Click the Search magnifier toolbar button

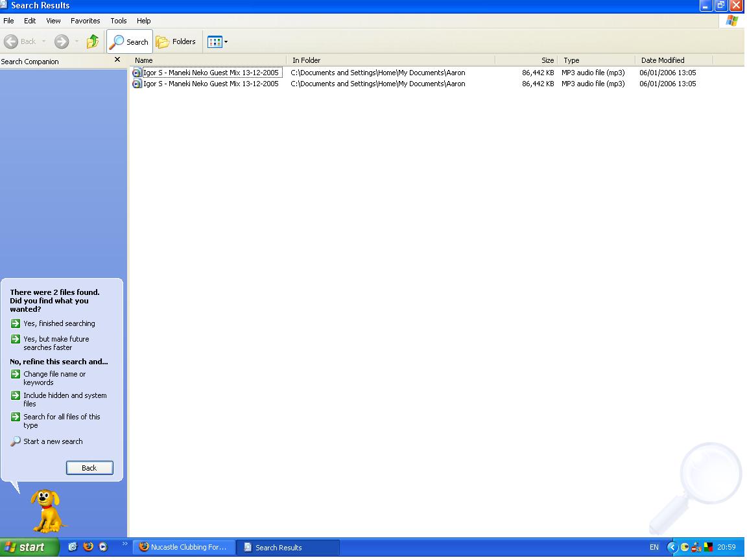(x=130, y=41)
